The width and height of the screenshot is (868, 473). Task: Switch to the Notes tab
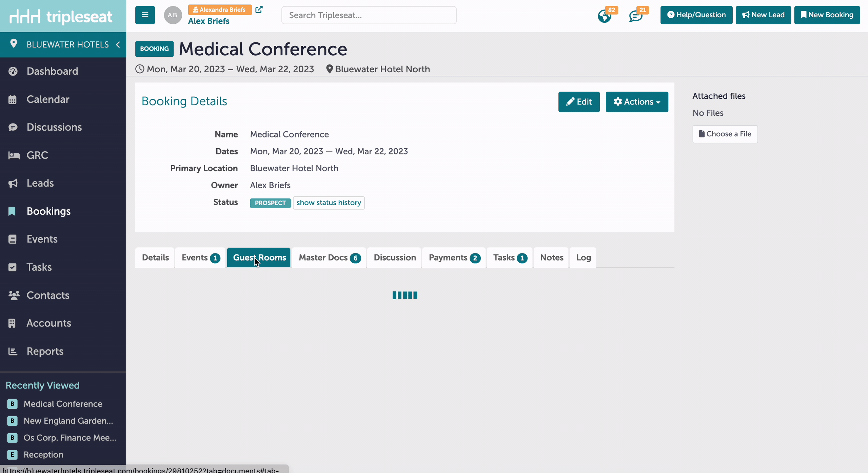pos(551,258)
